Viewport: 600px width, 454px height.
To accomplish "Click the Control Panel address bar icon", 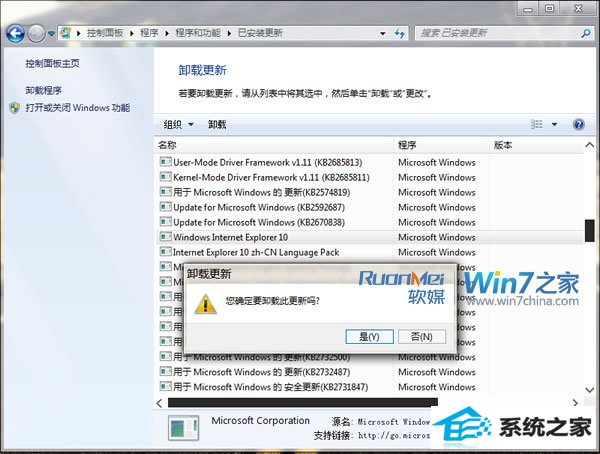I will pyautogui.click(x=66, y=33).
